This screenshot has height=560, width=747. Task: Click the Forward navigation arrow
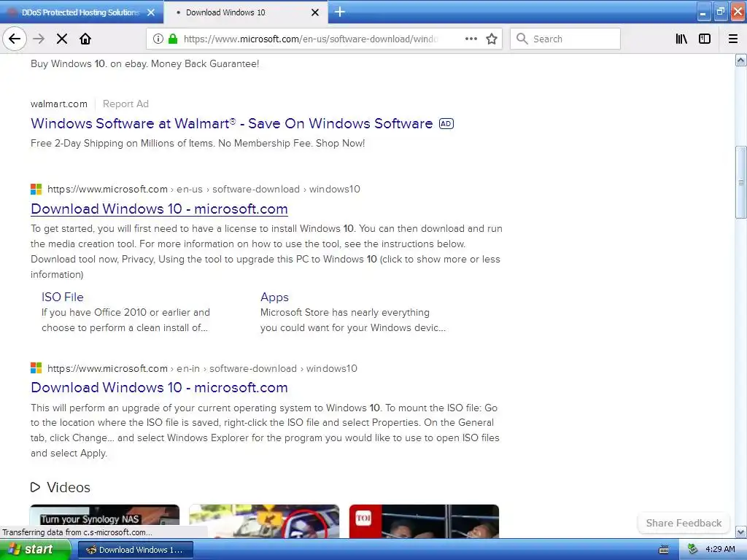coord(39,39)
